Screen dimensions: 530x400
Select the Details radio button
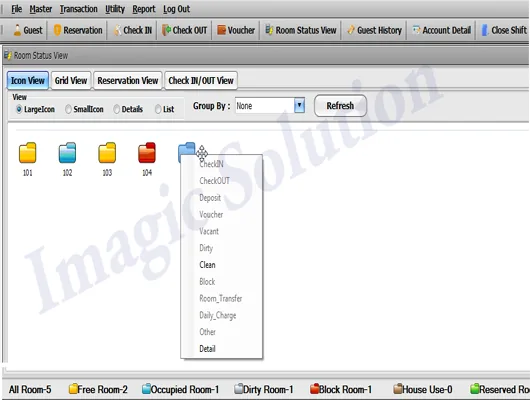[117, 109]
